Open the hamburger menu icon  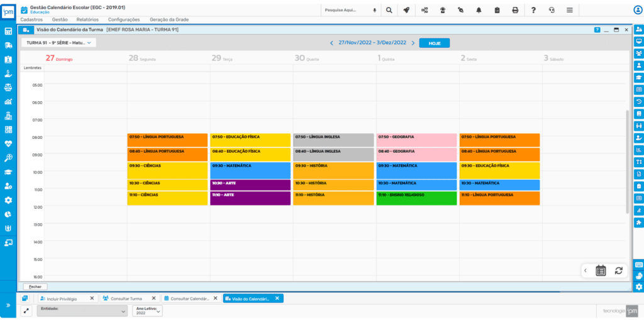tap(570, 10)
